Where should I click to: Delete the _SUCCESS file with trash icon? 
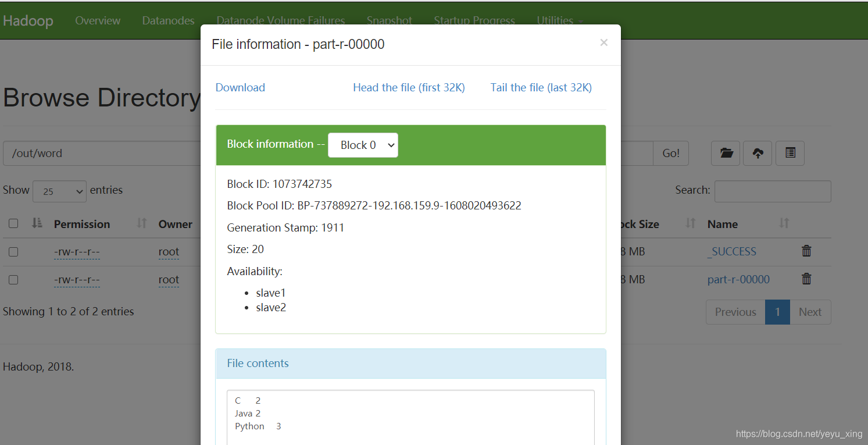[x=806, y=251]
